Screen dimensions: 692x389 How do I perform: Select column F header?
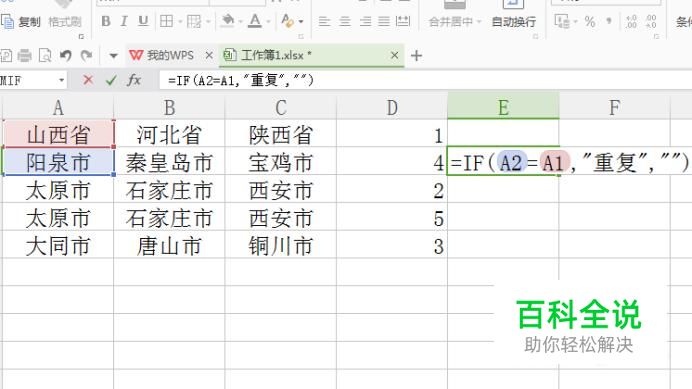[614, 108]
